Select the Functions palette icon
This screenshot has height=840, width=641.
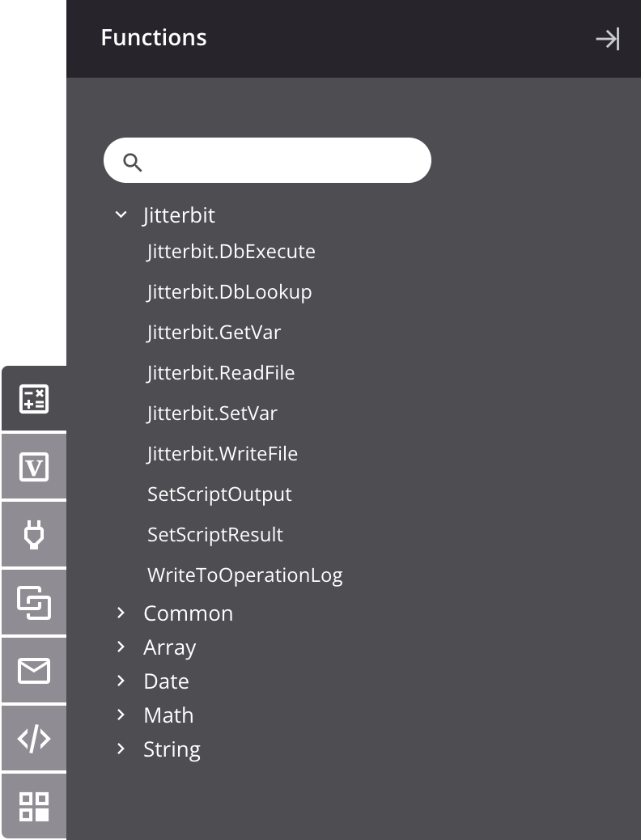(x=34, y=398)
